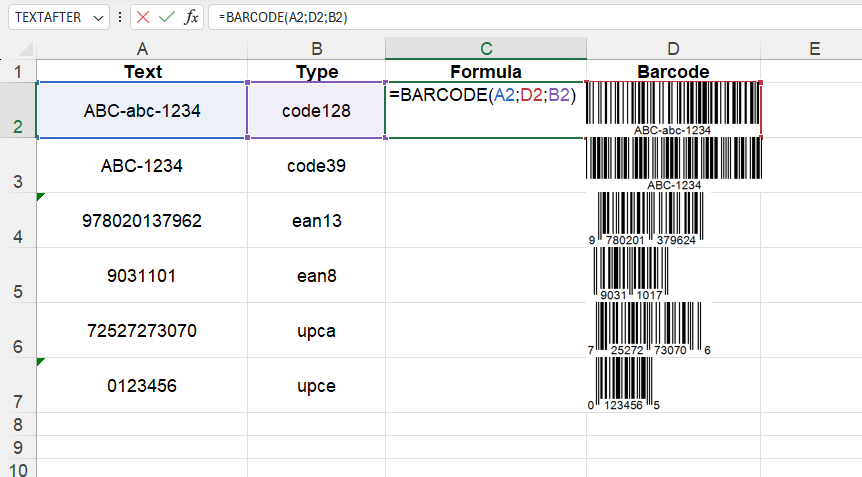
Task: Select row 6 header
Action: click(x=18, y=330)
